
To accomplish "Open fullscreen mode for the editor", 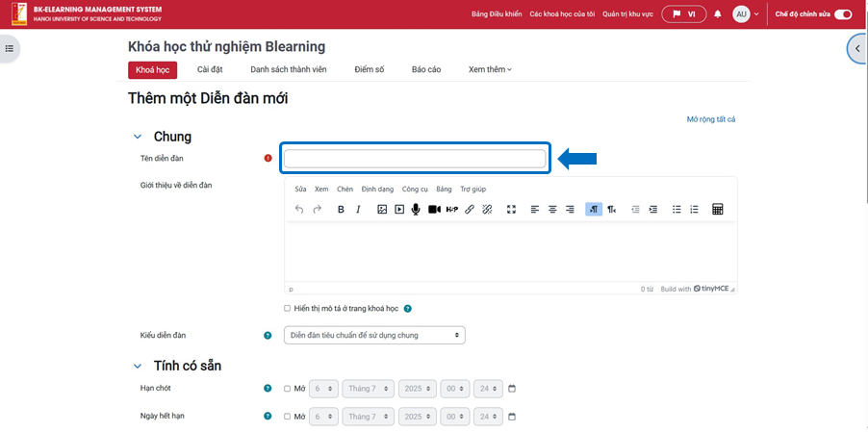I will pos(512,209).
